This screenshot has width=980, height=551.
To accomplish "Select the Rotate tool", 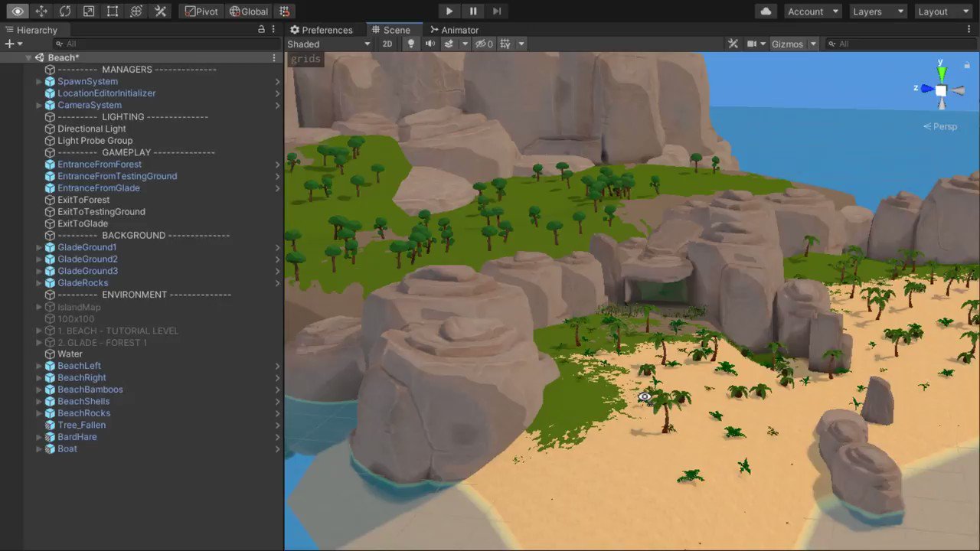I will (x=65, y=11).
